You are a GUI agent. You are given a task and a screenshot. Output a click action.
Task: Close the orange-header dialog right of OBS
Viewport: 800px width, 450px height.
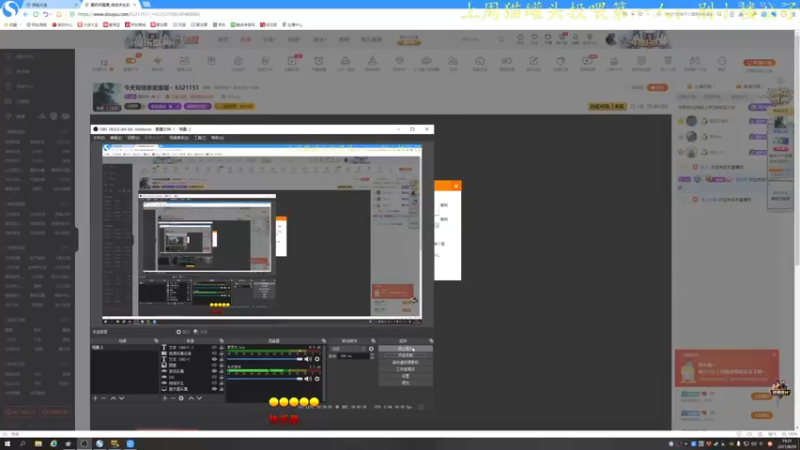456,186
